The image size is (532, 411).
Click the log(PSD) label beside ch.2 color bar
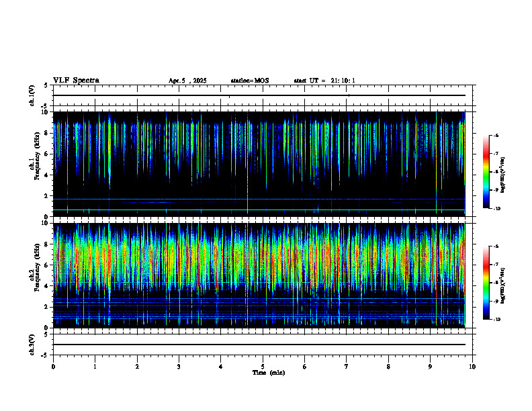[x=503, y=285]
